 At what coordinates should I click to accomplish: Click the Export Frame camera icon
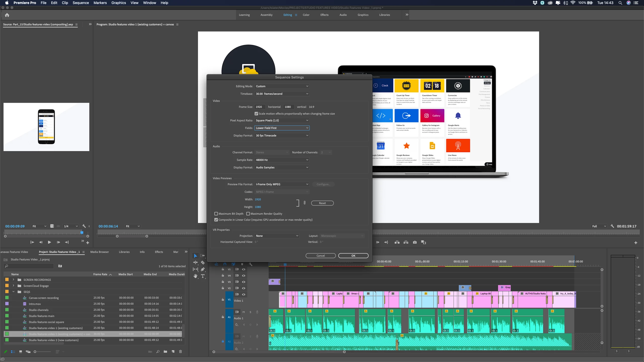[x=415, y=242]
